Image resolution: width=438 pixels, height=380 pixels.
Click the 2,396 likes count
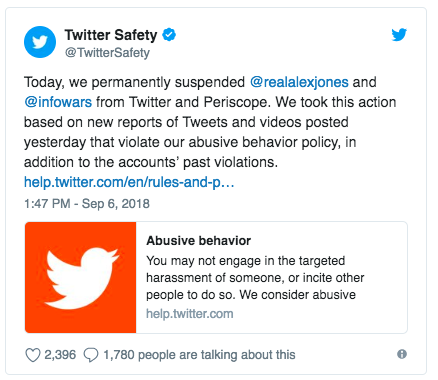point(60,355)
